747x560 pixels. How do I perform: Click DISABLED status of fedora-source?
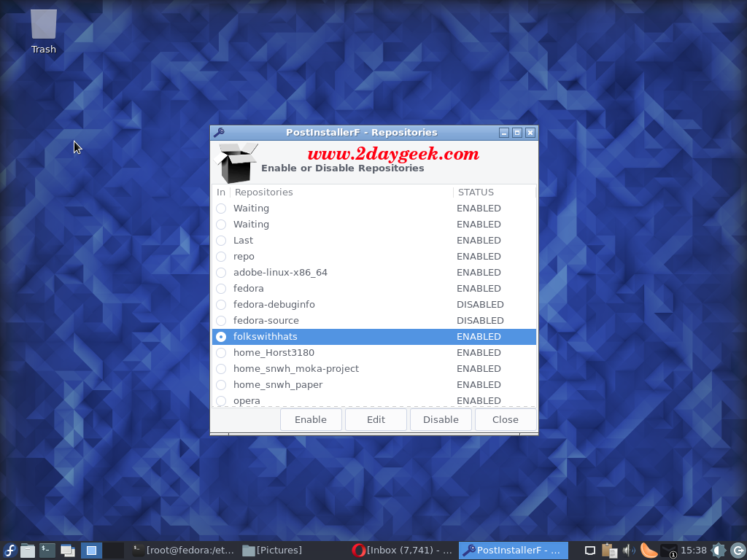tap(480, 321)
